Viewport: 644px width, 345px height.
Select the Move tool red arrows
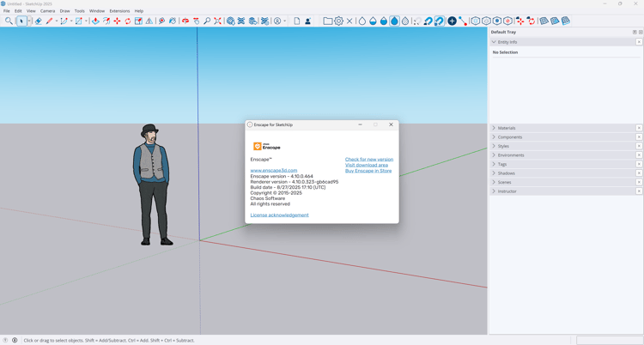(x=117, y=21)
